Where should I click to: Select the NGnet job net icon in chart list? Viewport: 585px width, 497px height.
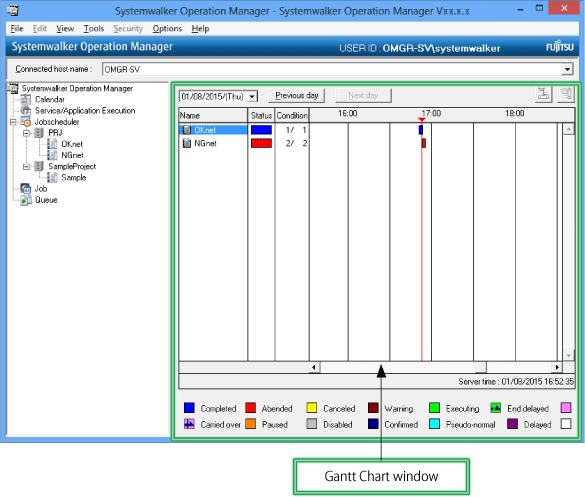point(187,143)
